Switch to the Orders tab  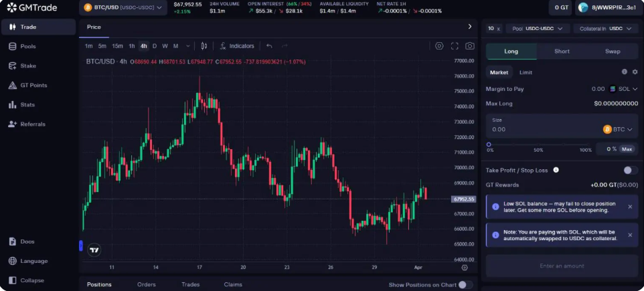[146, 284]
